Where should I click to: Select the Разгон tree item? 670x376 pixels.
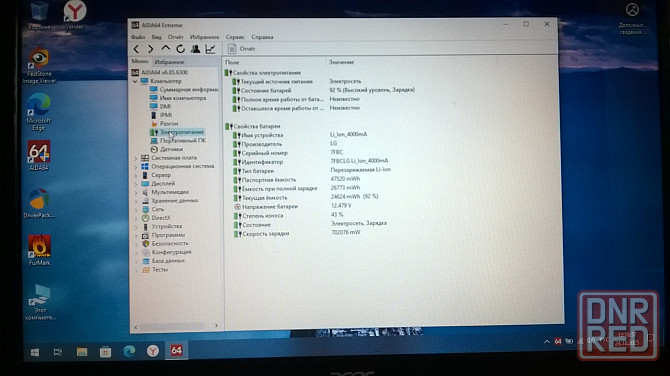165,123
